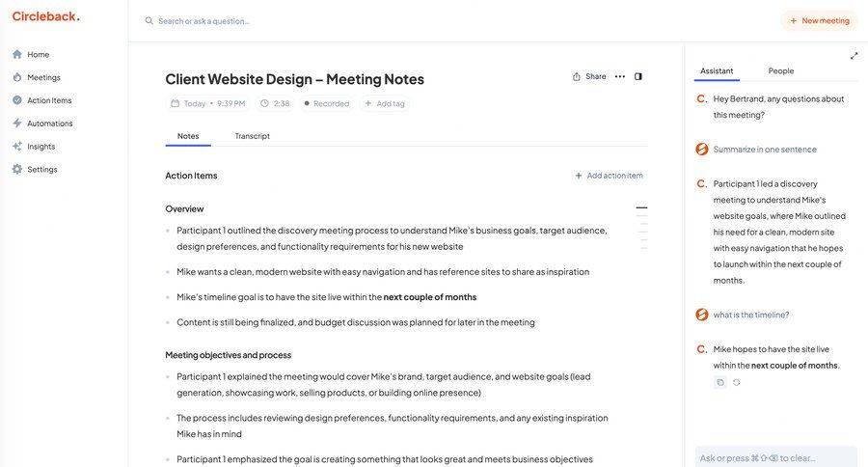Viewport: 868px width, 467px height.
Task: Go to Meetings in sidebar
Action: pos(43,77)
